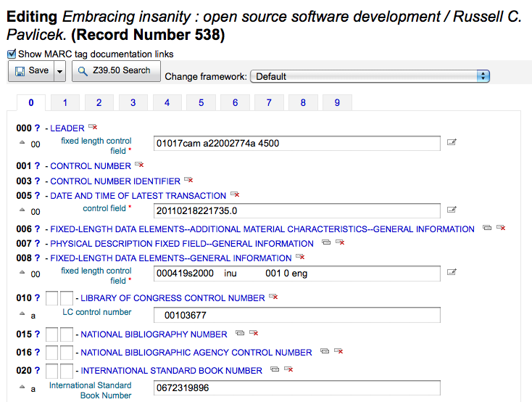Click the Save button

(x=31, y=71)
